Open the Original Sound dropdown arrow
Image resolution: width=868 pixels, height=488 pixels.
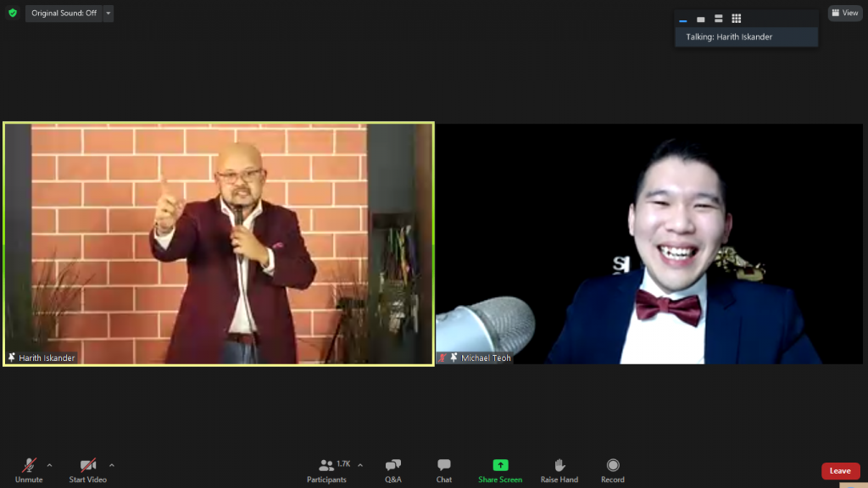pyautogui.click(x=108, y=14)
